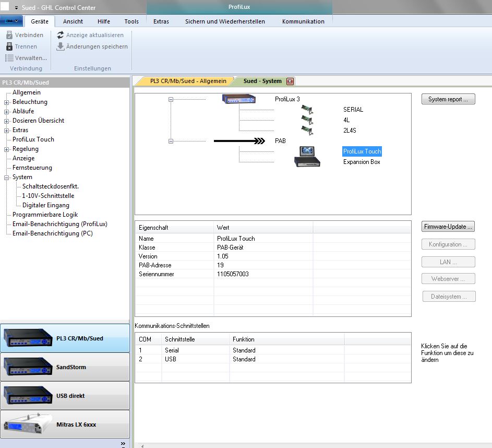This screenshot has height=448, width=492.
Task: Open the Ansicht ribbon tab
Action: (73, 21)
